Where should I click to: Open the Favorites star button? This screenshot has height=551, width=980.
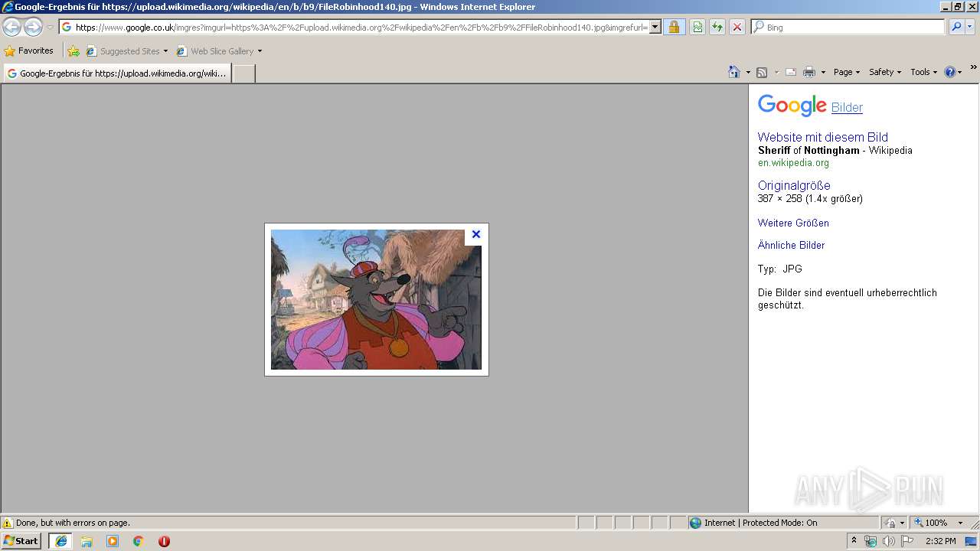[29, 51]
